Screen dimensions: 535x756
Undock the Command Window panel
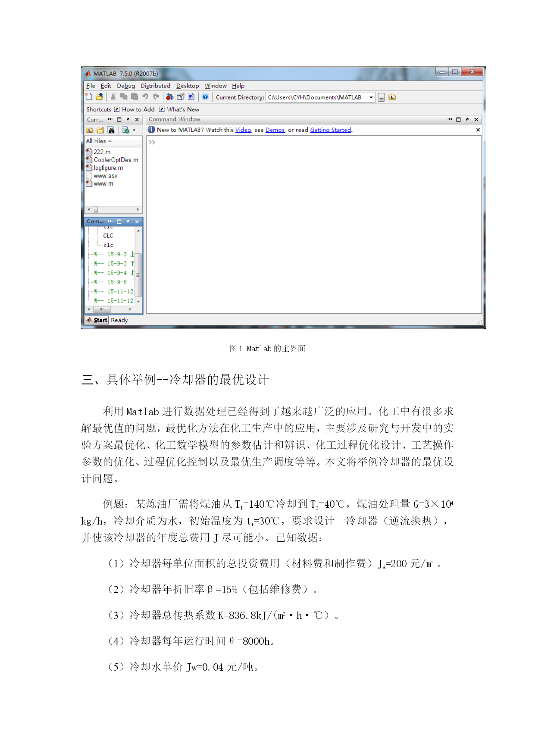pos(467,119)
